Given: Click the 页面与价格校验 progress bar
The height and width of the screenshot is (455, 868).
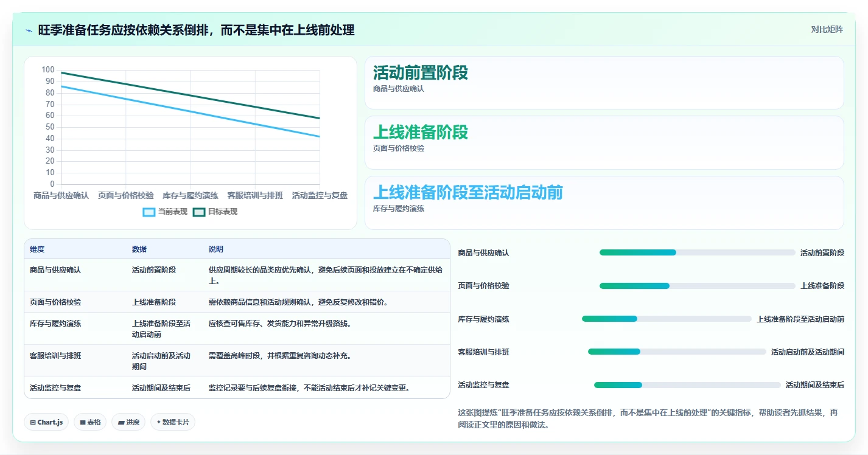Looking at the screenshot, I should [697, 286].
